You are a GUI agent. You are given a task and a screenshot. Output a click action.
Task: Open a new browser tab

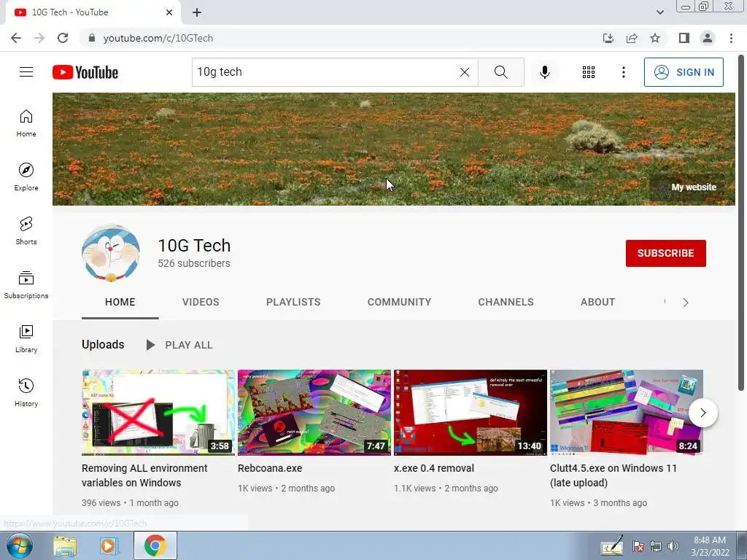[197, 12]
